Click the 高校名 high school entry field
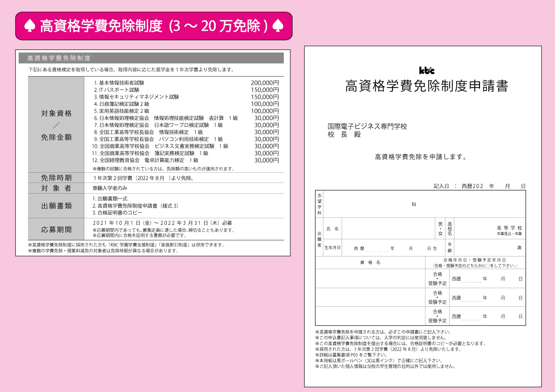The height and width of the screenshot is (392, 555). pyautogui.click(x=489, y=229)
